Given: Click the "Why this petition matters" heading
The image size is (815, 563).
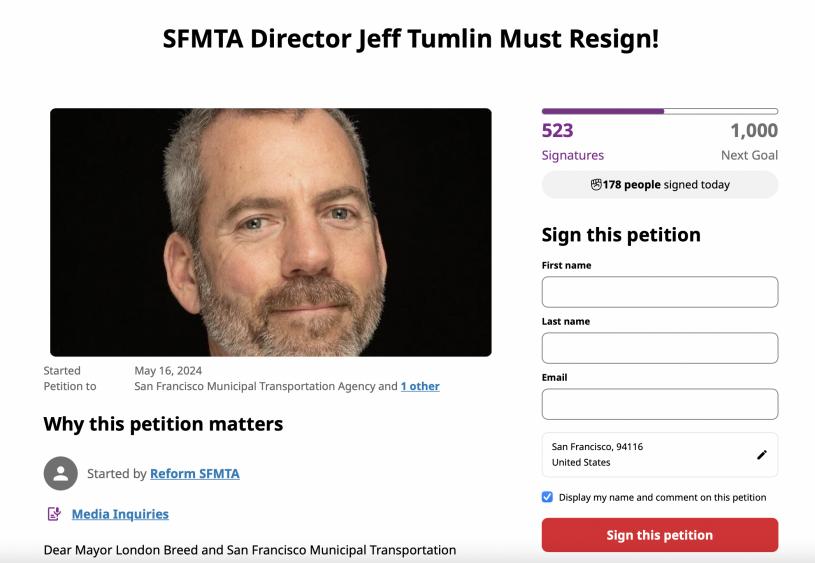Looking at the screenshot, I should click(163, 424).
